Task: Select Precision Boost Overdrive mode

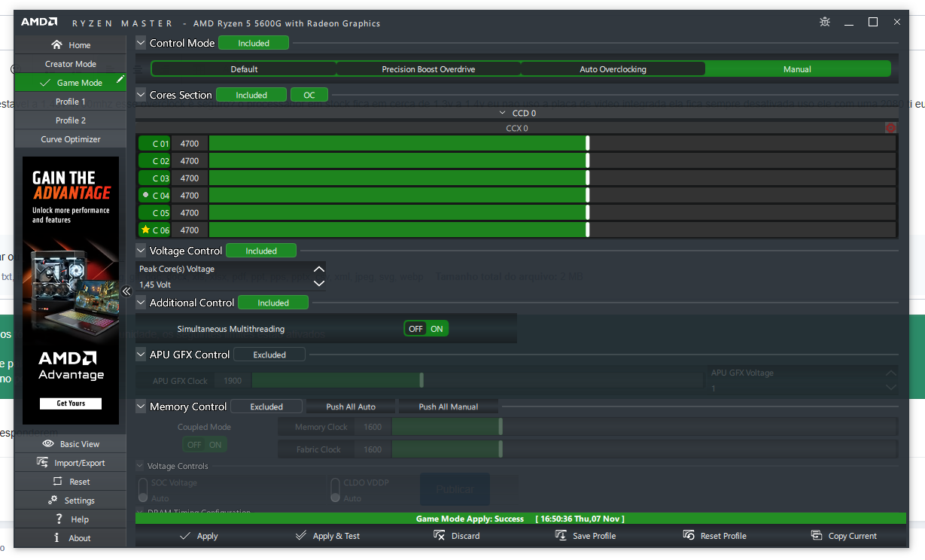Action: [x=428, y=69]
